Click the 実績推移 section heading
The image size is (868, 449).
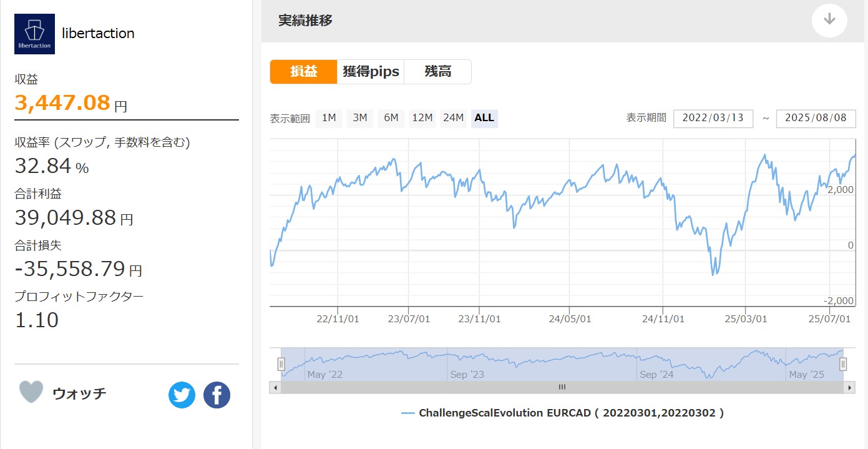[x=305, y=20]
